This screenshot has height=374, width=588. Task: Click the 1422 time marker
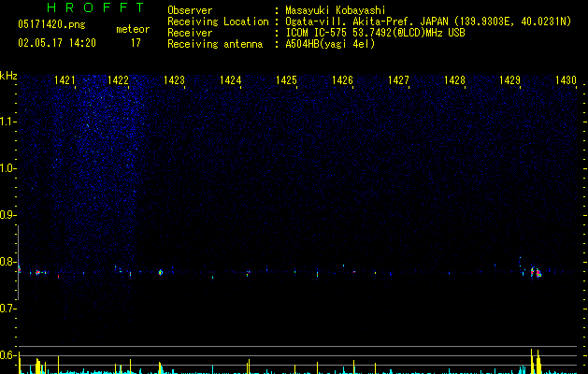click(118, 80)
